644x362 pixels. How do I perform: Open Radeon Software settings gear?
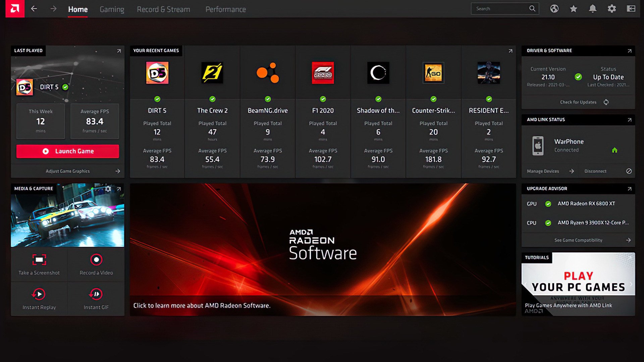tap(611, 9)
